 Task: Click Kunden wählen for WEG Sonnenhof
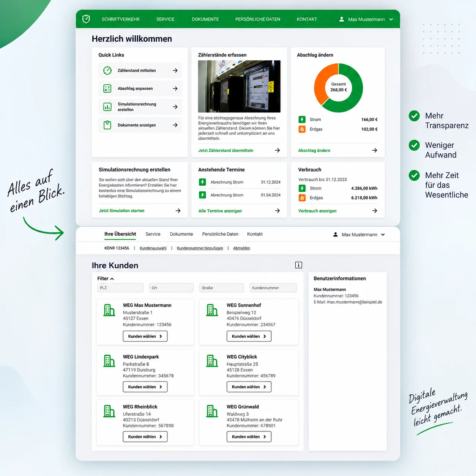pyautogui.click(x=249, y=336)
